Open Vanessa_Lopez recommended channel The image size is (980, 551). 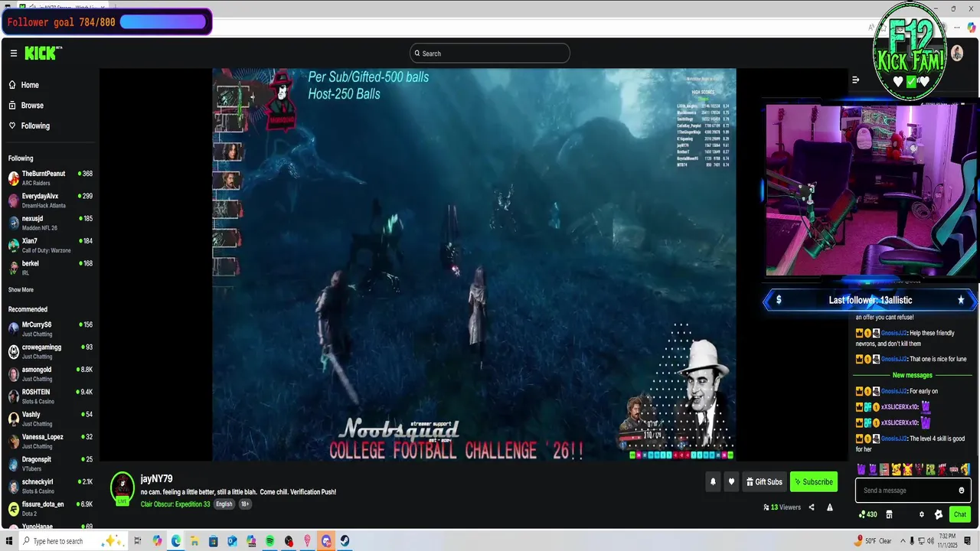(x=51, y=441)
